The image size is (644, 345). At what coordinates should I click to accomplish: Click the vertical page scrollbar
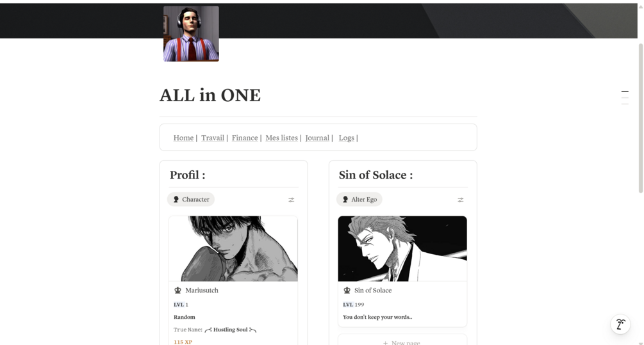tap(640, 118)
